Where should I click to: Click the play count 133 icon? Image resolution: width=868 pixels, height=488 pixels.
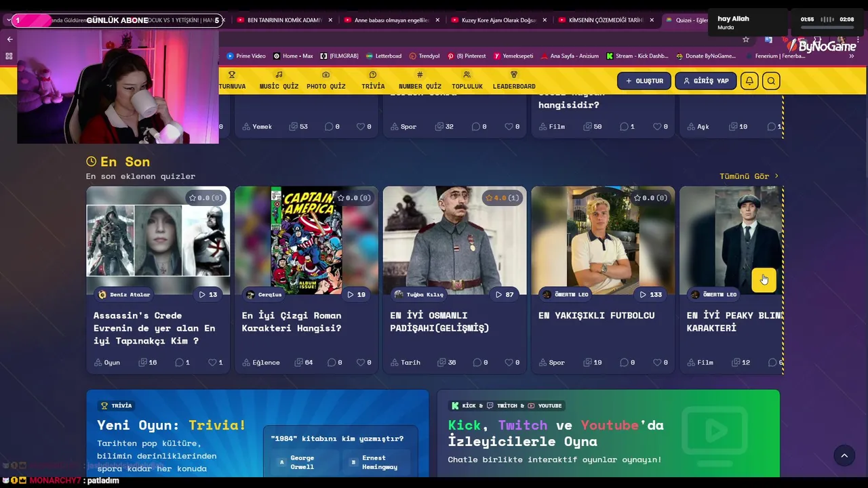pyautogui.click(x=650, y=294)
